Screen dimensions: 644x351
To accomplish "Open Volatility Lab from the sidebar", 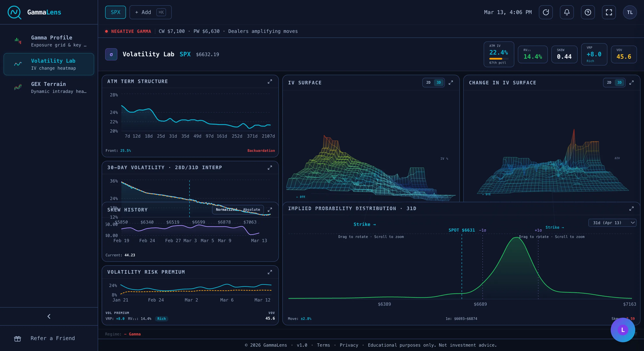I will tap(49, 64).
